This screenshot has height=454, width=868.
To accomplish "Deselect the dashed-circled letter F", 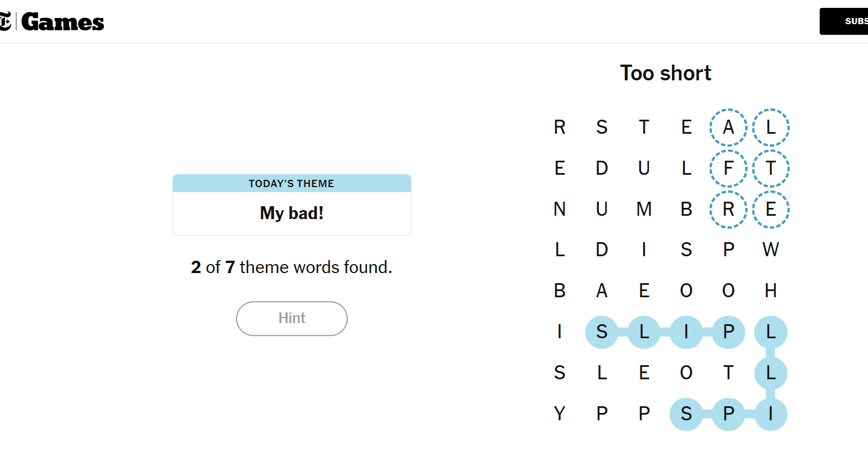I will click(728, 168).
